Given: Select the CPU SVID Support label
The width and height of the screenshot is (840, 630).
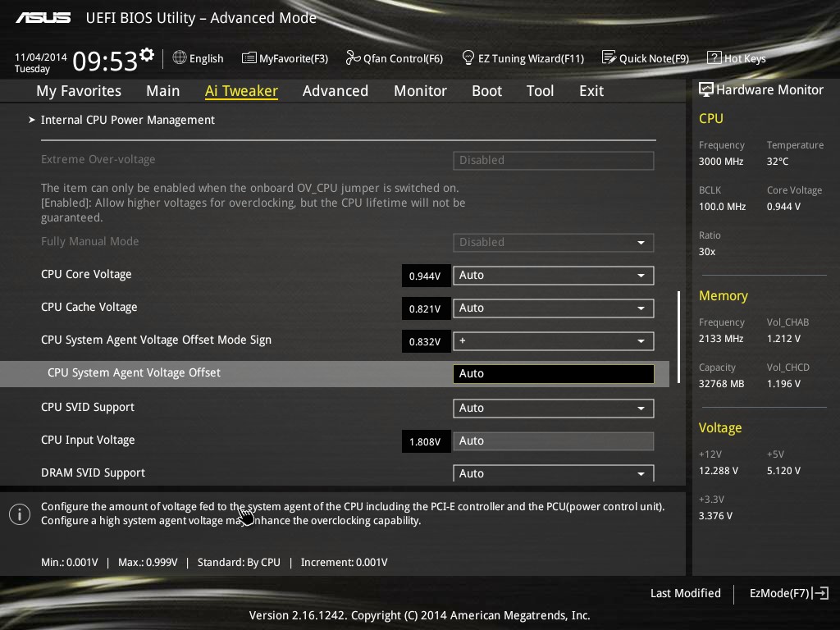Looking at the screenshot, I should [88, 407].
